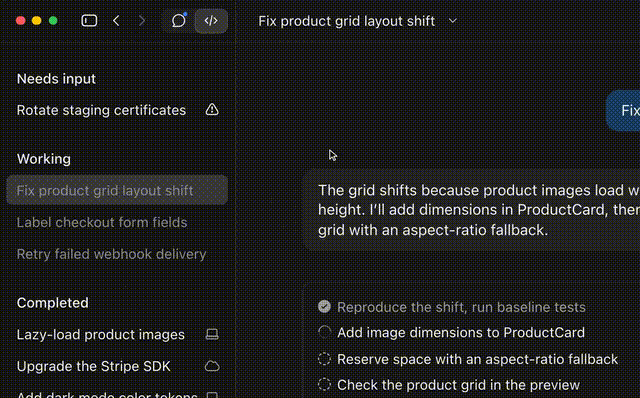The width and height of the screenshot is (640, 398).
Task: Go forward with the right chevron
Action: pos(142,20)
